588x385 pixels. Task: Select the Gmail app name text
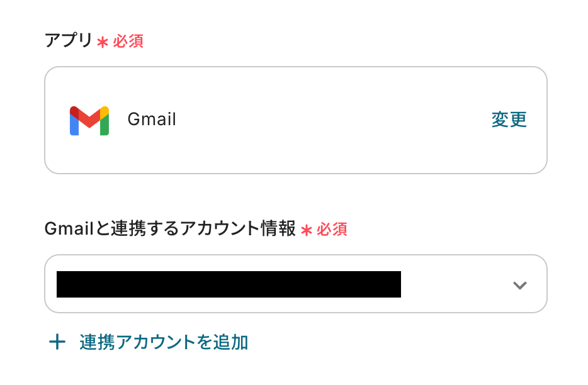point(152,120)
